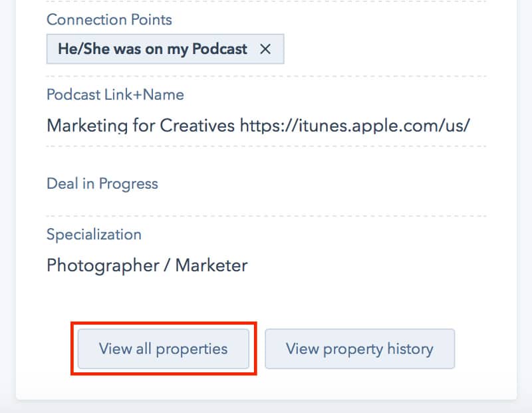Screen dimensions: 532x413
Task: Select the Connection Points property label
Action: pyautogui.click(x=108, y=20)
